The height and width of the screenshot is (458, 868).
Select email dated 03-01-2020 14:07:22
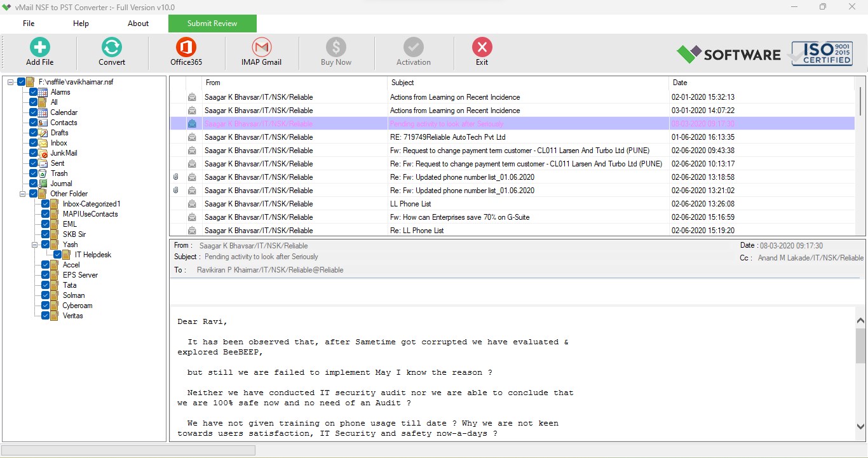[x=512, y=111]
